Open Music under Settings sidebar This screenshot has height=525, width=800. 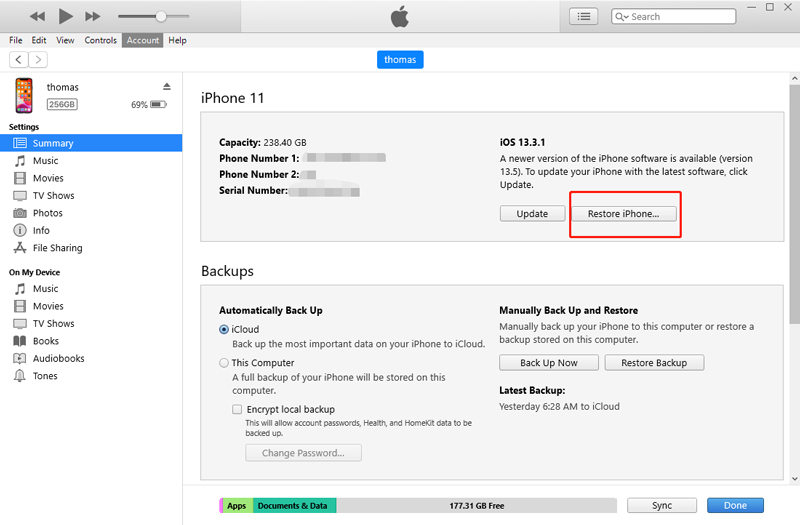45,161
